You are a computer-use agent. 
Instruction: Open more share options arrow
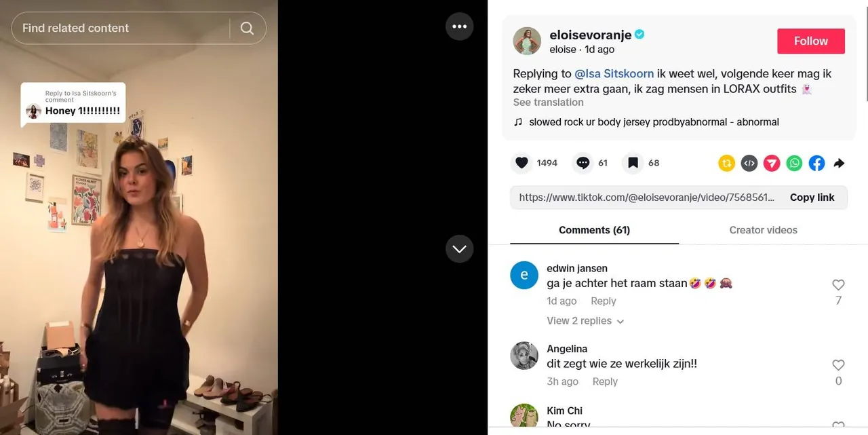(839, 163)
